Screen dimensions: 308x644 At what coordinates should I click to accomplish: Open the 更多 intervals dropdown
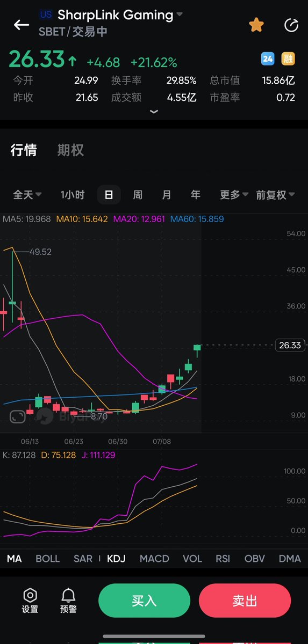pyautogui.click(x=234, y=195)
